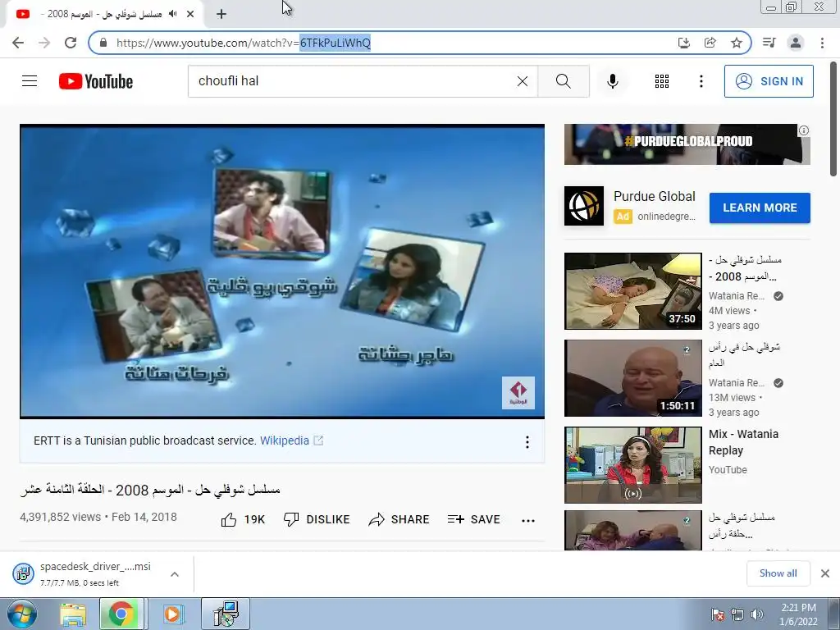Screen dimensions: 840x630
Task: Open the 1:50:11 recommended video thumbnail
Action: click(x=632, y=377)
